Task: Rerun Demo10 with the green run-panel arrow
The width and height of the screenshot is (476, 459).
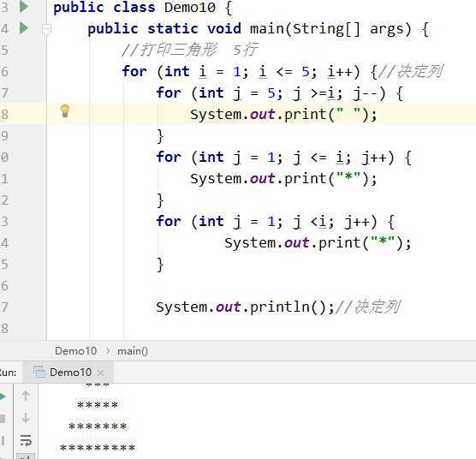Action: (x=3, y=396)
